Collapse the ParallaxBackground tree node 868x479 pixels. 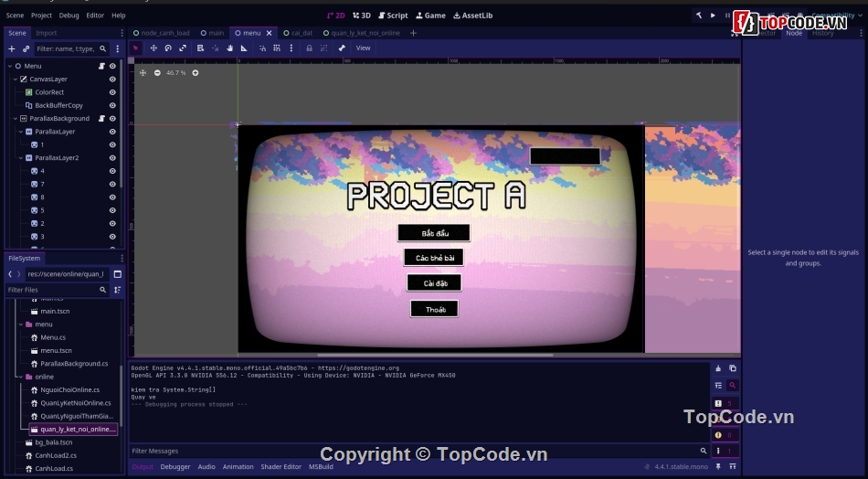pyautogui.click(x=16, y=119)
